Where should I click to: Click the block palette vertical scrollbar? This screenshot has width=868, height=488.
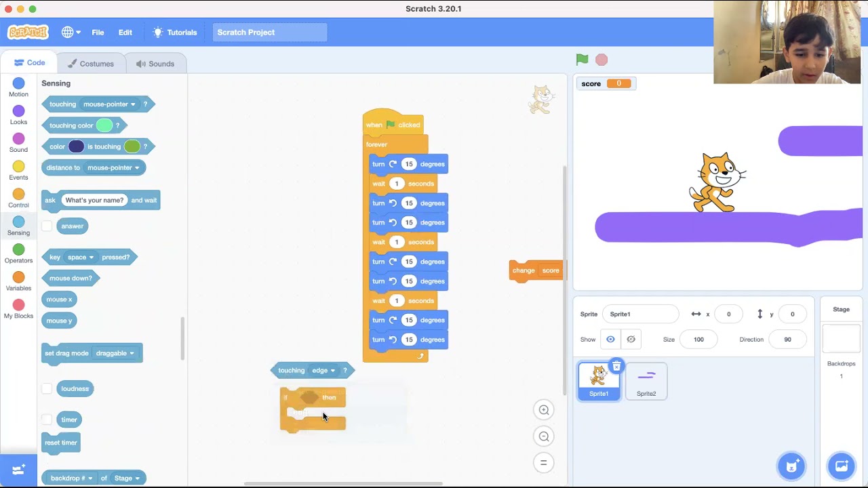[181, 339]
